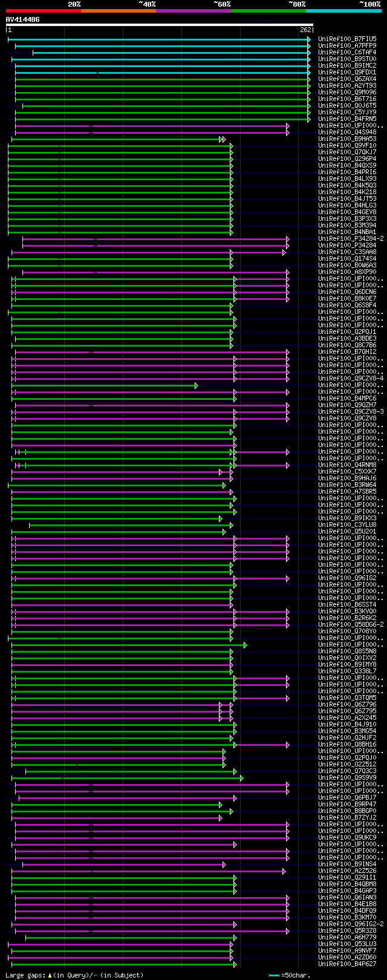Click the green alignment bar for UniRef100_Q6ZAX4
This screenshot has width=387, height=980.
tap(163, 79)
